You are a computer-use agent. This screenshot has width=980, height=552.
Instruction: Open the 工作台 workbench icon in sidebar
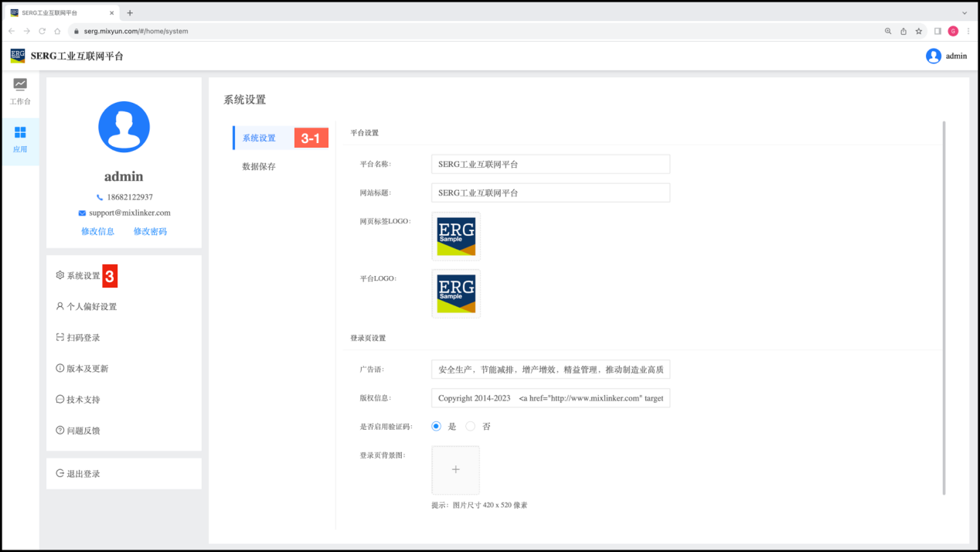(20, 85)
